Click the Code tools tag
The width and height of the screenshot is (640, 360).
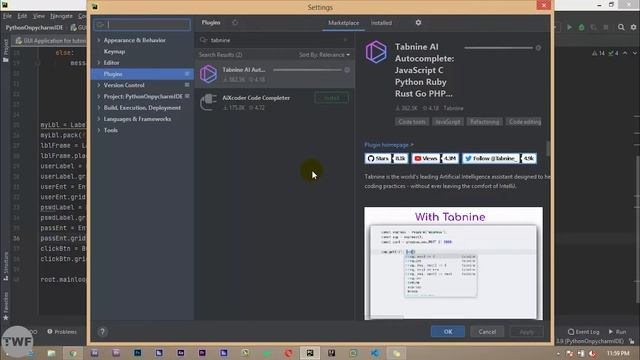click(x=412, y=122)
